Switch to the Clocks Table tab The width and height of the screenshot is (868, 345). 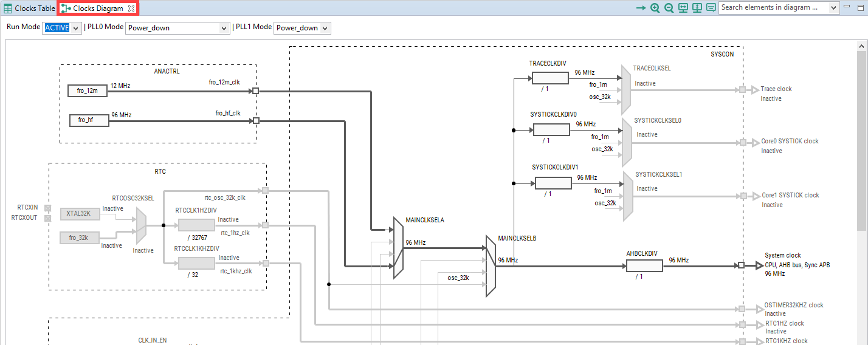(29, 9)
